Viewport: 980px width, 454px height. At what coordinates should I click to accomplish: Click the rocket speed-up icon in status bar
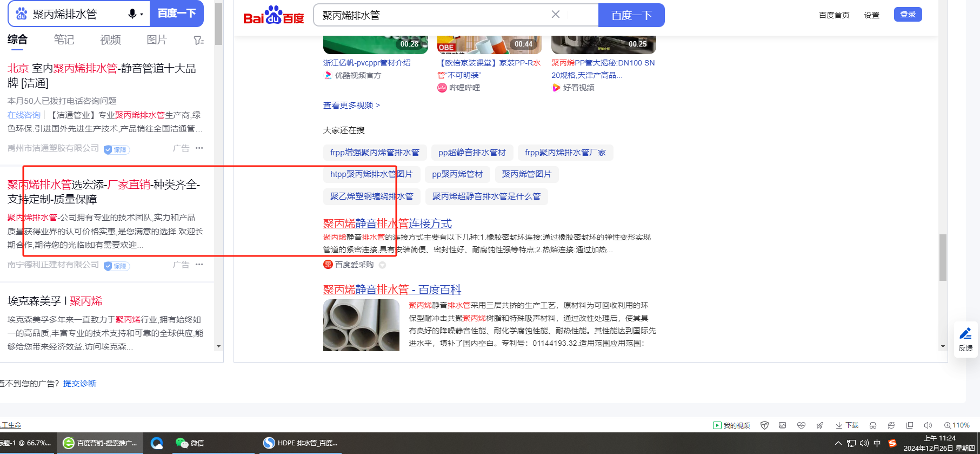point(820,425)
